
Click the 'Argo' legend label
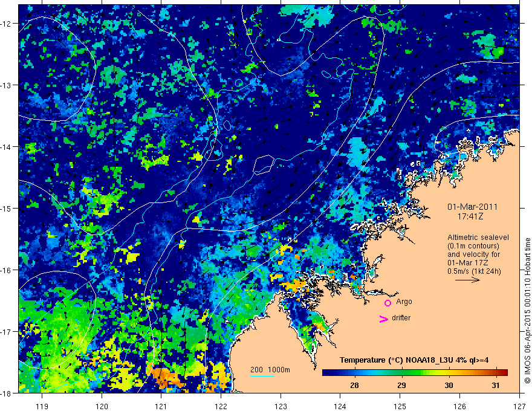click(x=404, y=302)
